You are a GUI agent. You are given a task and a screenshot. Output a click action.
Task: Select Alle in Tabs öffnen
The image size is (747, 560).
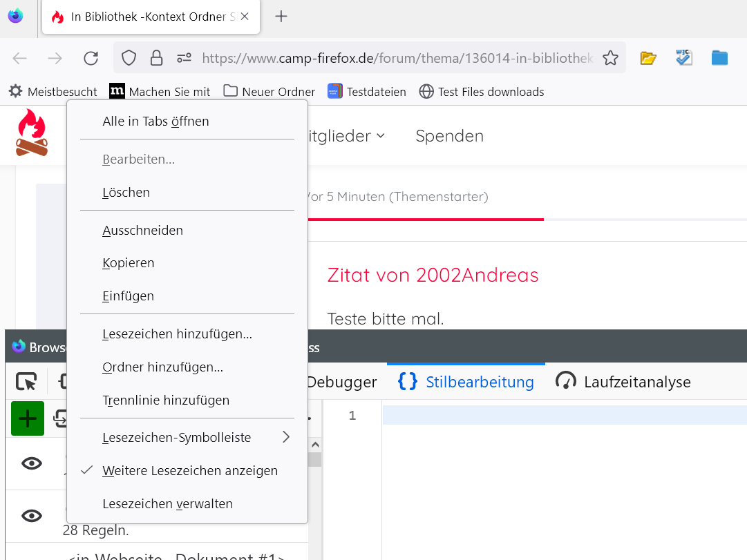[155, 122]
